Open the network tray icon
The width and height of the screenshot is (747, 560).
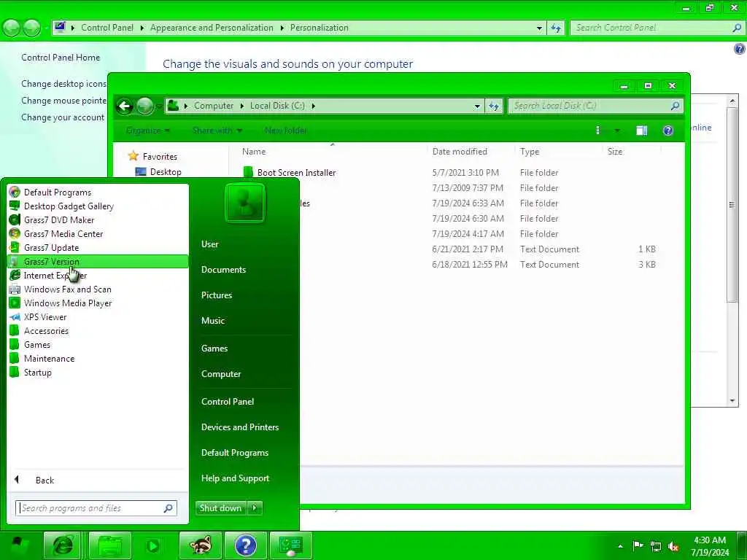[x=656, y=547]
